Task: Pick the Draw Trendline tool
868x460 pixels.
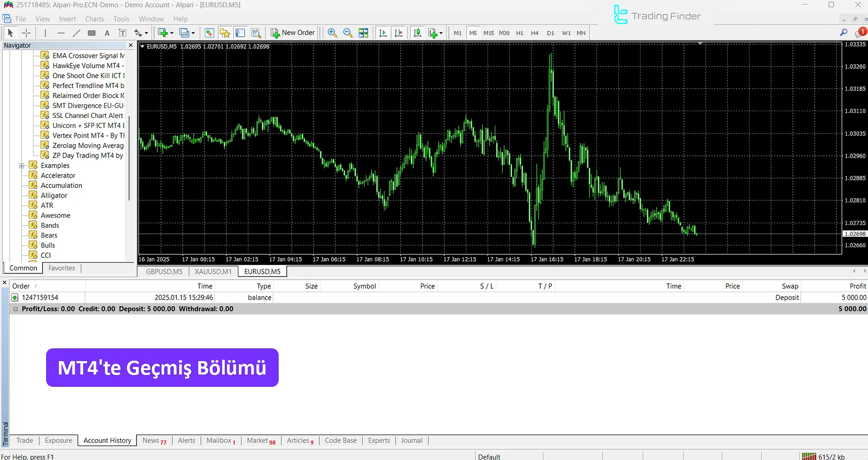Action: (x=76, y=33)
